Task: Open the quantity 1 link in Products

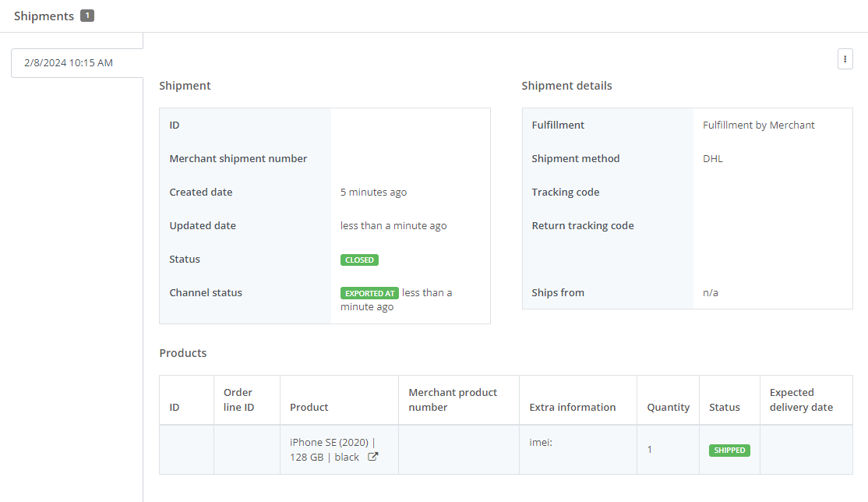Action: pos(650,450)
